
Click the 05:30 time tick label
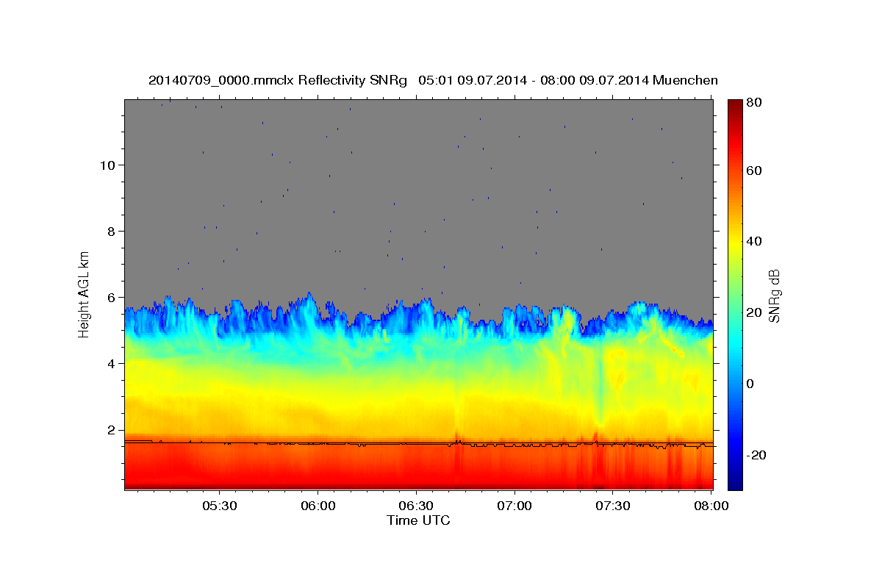(x=219, y=506)
